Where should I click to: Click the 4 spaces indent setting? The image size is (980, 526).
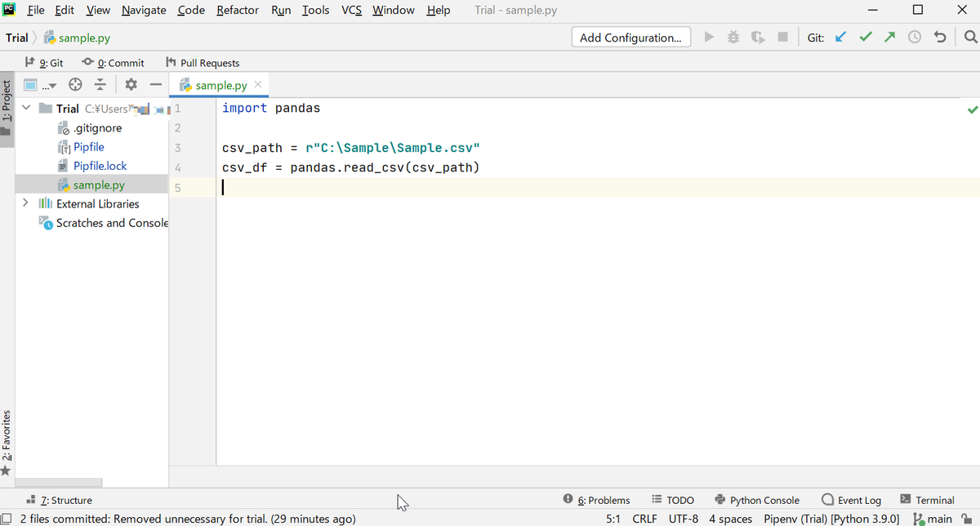point(730,519)
